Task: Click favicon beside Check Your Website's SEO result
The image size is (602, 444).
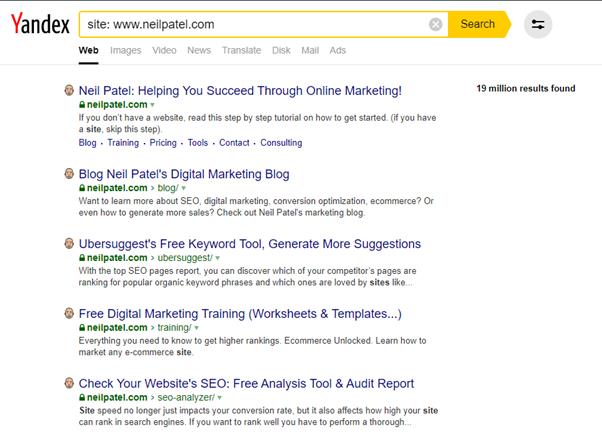Action: (69, 383)
